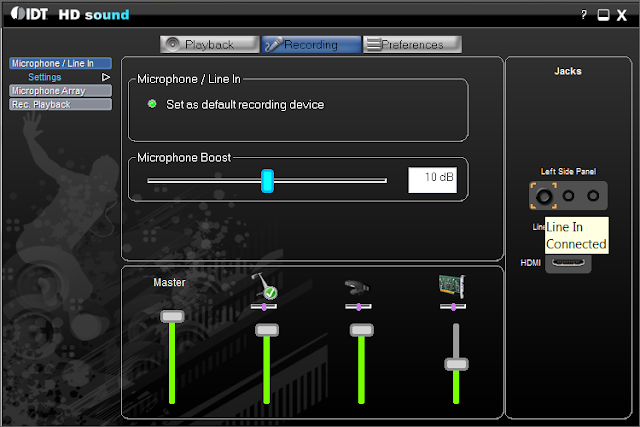Adjust balance slider under microphone array icon

click(x=358, y=307)
